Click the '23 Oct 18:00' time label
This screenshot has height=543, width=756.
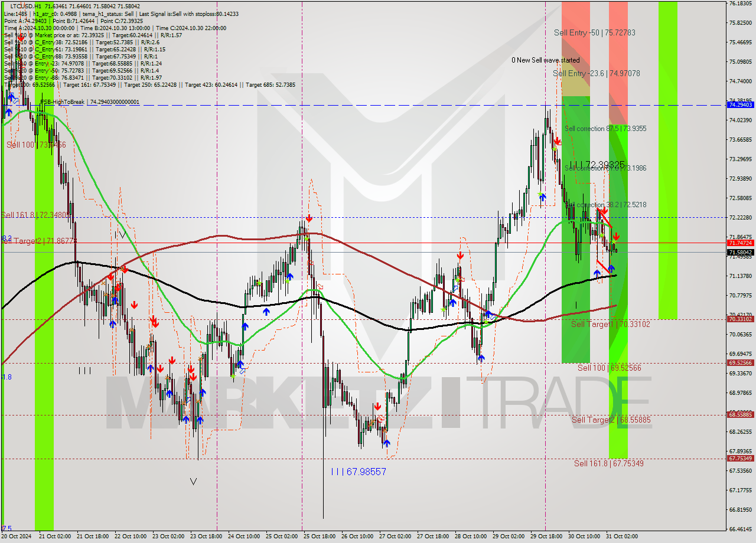tap(206, 537)
